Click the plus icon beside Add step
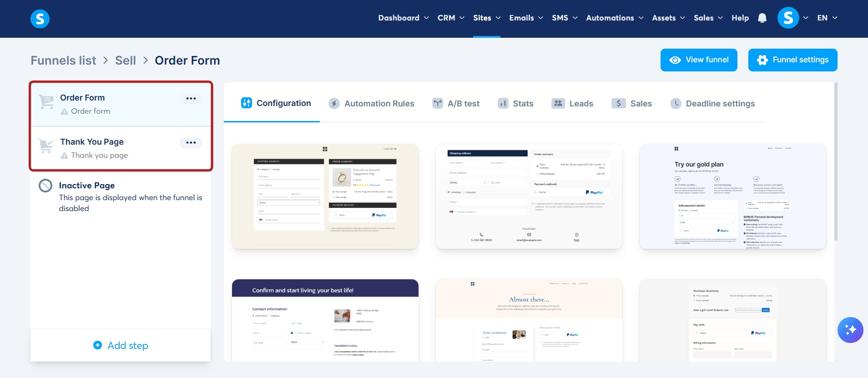The height and width of the screenshot is (378, 868). click(97, 345)
